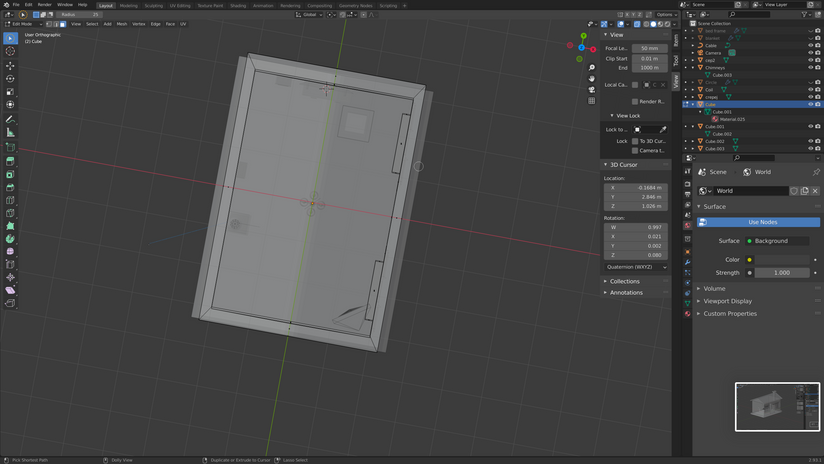Pin the properties panel with pin icon
Viewport: 824px width, 464px height.
(816, 172)
